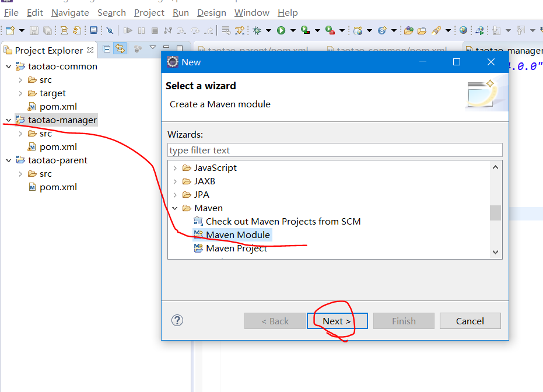
Task: Click the Next button
Action: [x=337, y=321]
